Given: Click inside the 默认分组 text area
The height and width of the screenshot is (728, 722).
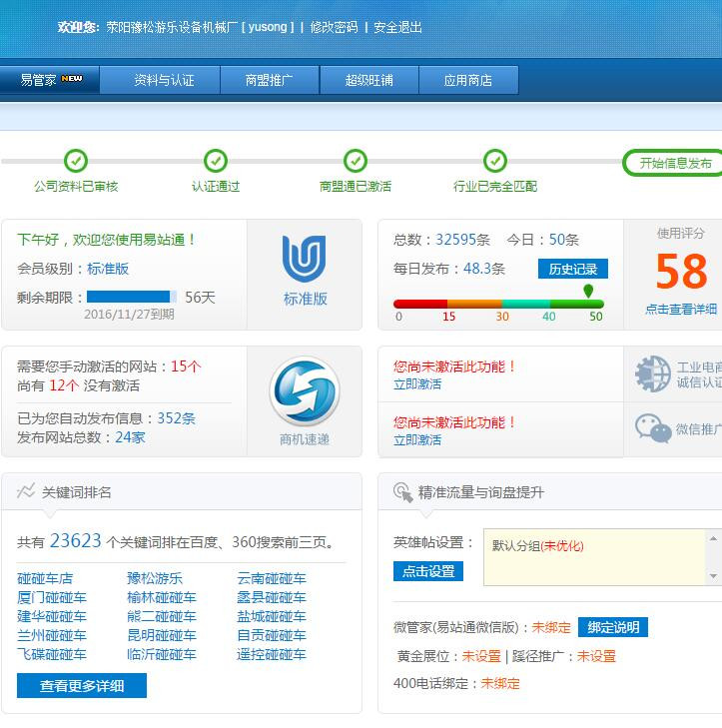Looking at the screenshot, I should (x=594, y=556).
